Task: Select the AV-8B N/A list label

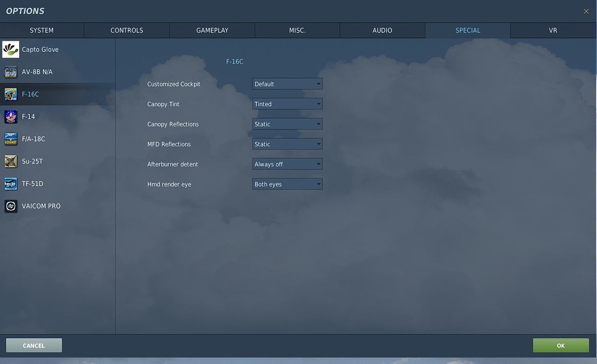Action: [37, 72]
